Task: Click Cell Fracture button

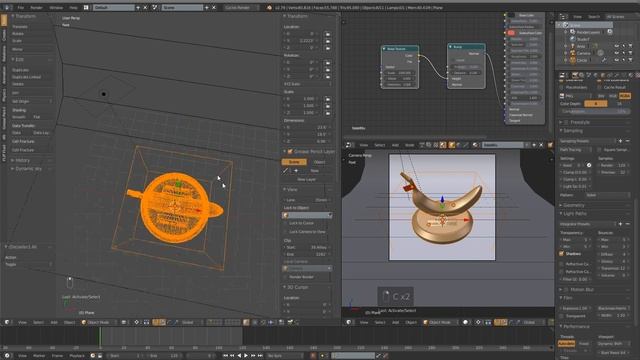Action: click(31, 150)
